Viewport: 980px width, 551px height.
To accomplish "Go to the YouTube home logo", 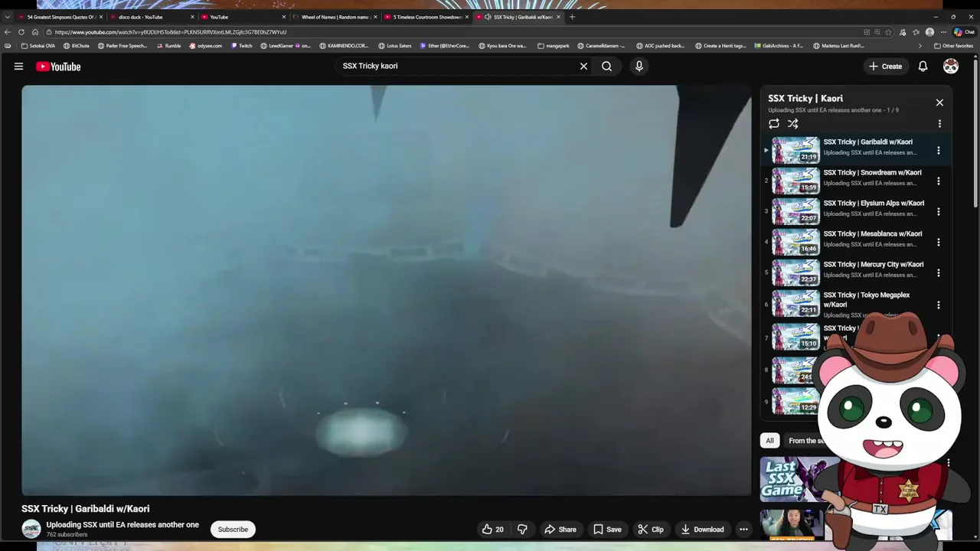I will point(58,67).
